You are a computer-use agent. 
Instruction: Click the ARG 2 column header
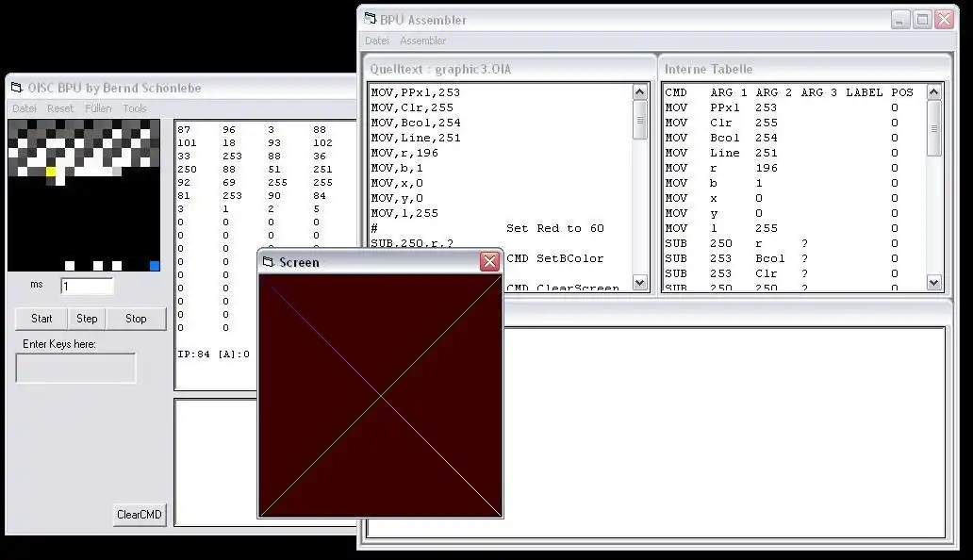point(774,92)
